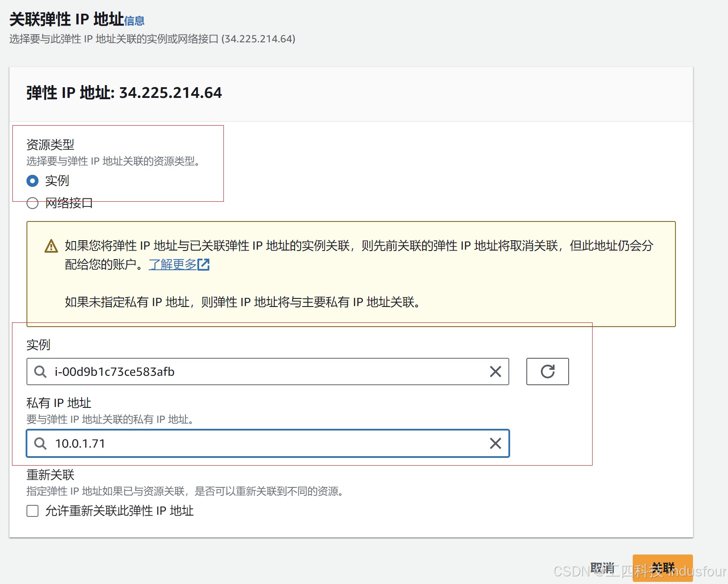This screenshot has width=728, height=584.
Task: Clear the private IP 10.0.1.71 with its X icon
Action: pyautogui.click(x=496, y=443)
